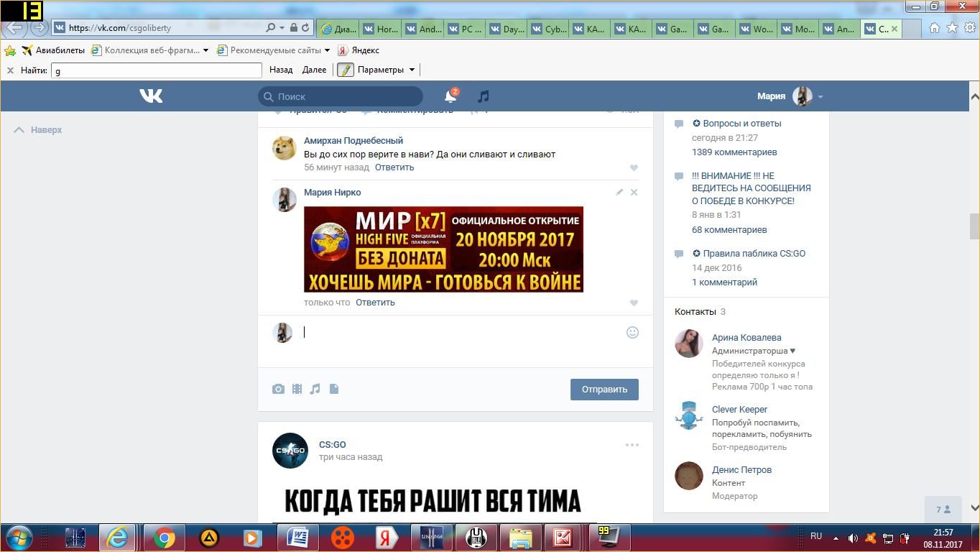Open Мария profile menu in header
980x552 pixels.
click(x=790, y=96)
